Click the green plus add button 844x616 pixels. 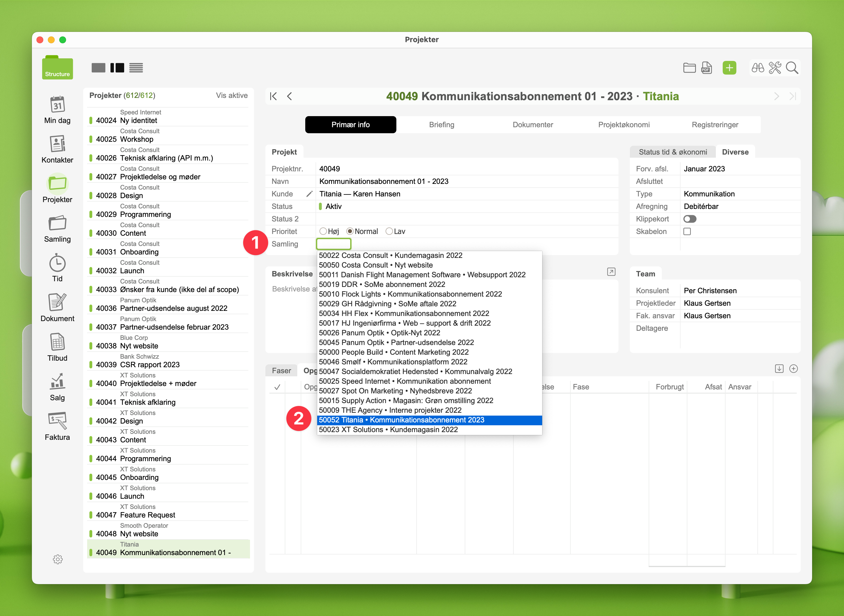(x=729, y=68)
